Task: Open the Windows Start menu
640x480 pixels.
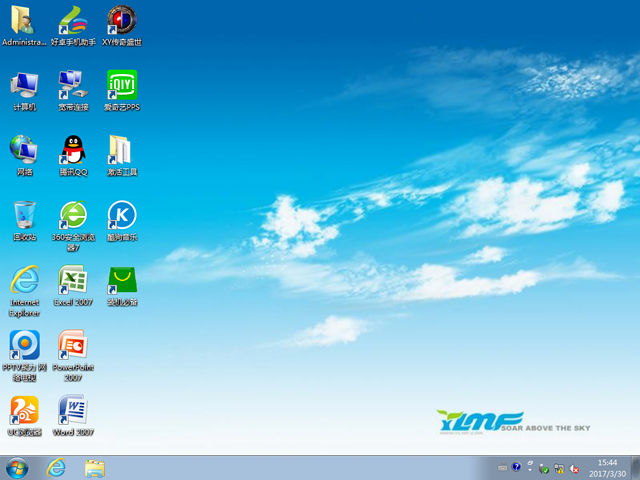Action: click(x=17, y=467)
